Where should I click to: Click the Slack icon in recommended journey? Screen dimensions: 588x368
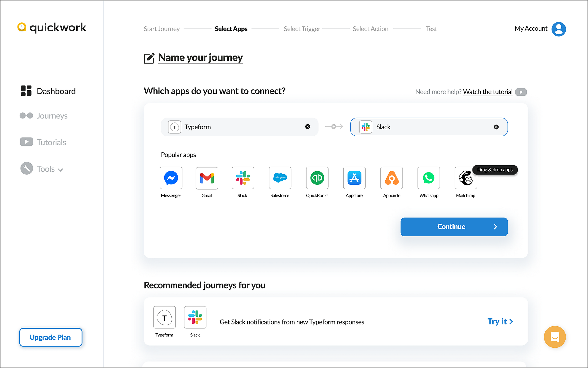coord(195,317)
